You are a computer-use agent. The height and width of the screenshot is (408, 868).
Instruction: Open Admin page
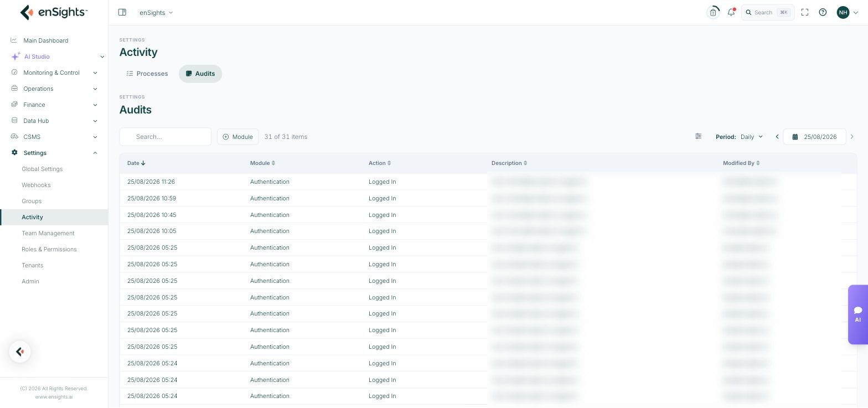[30, 281]
